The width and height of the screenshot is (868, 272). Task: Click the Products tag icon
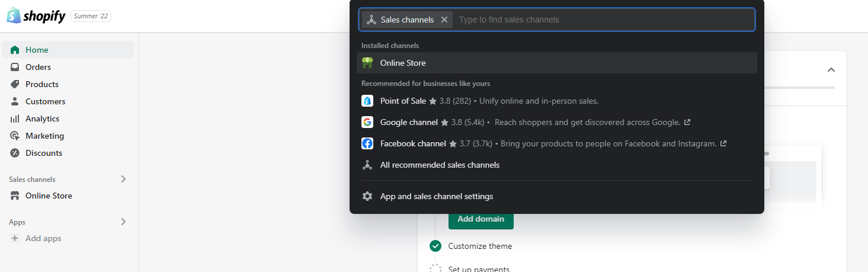pos(15,84)
